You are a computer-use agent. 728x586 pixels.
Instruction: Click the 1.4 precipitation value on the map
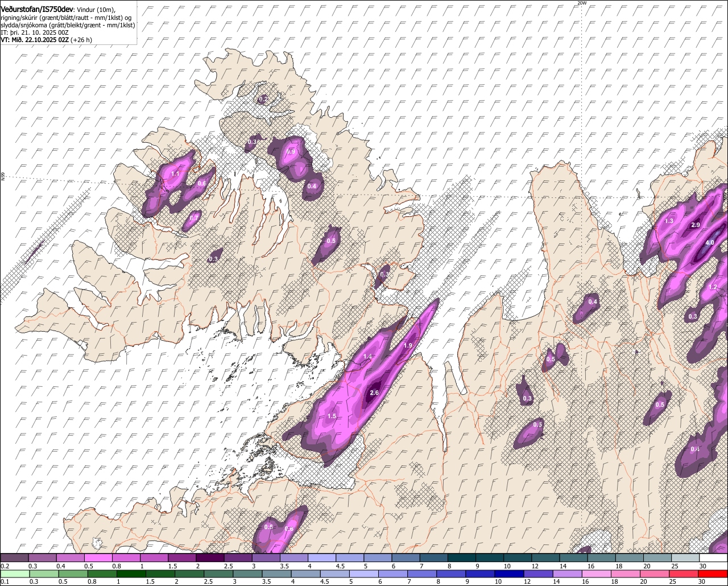click(x=367, y=357)
